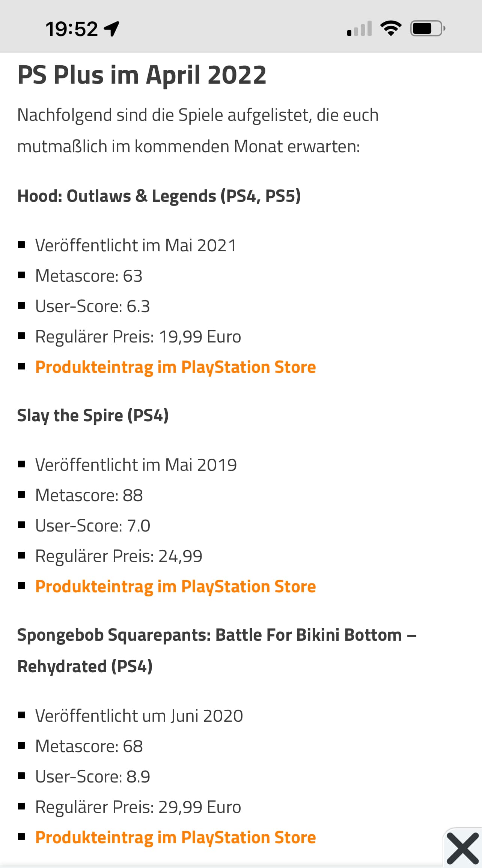Select the Metascore: 63 list item
This screenshot has height=868, width=482.
point(89,276)
